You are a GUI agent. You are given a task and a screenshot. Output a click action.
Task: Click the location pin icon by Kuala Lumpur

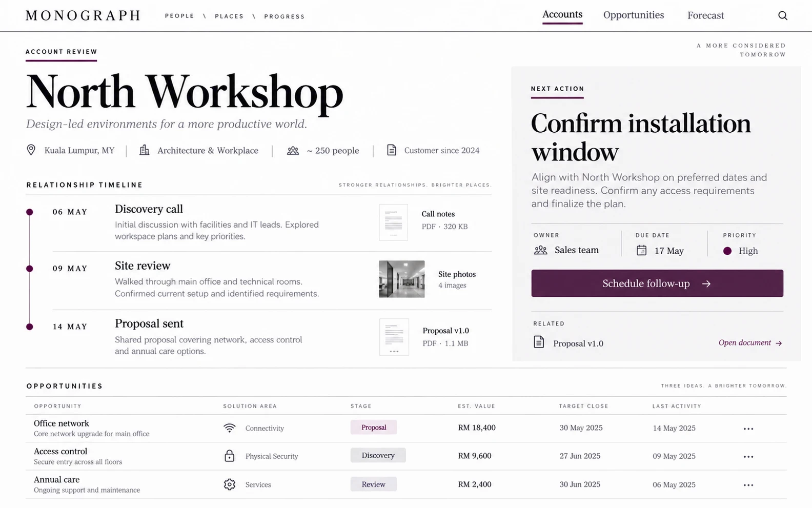31,150
